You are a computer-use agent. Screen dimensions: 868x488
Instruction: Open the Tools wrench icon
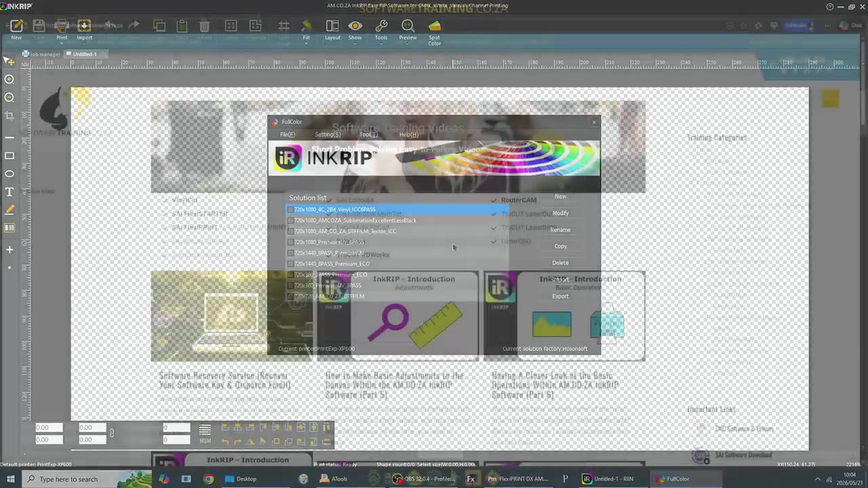click(381, 26)
